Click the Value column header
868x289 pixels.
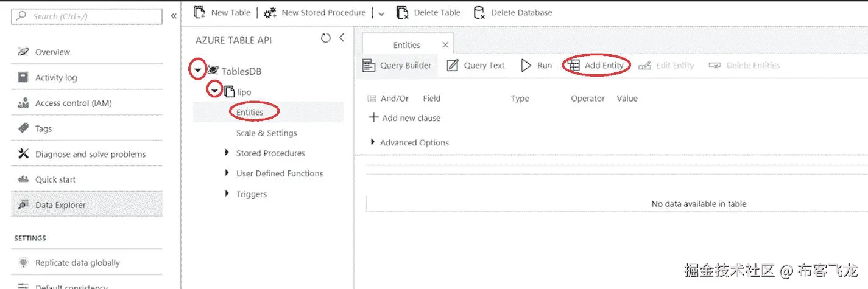click(x=627, y=99)
